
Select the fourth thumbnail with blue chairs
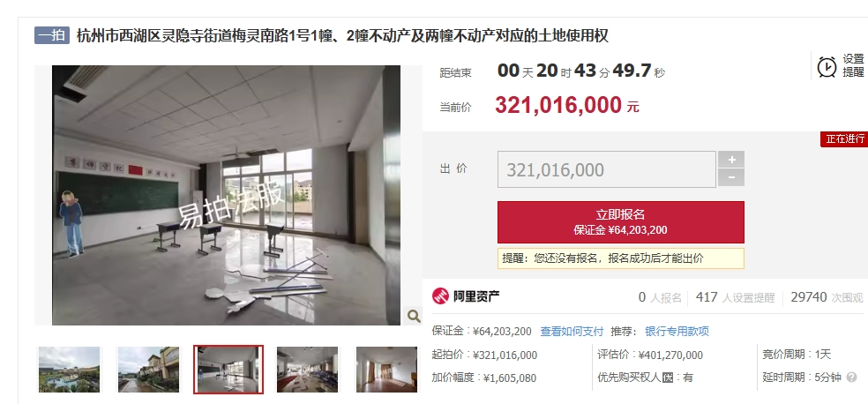(307, 370)
